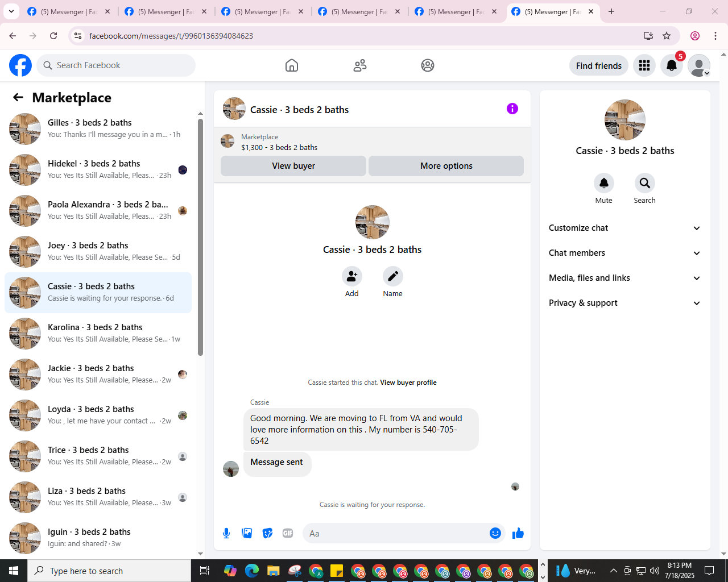
Task: Open conversation information purple icon
Action: point(512,109)
